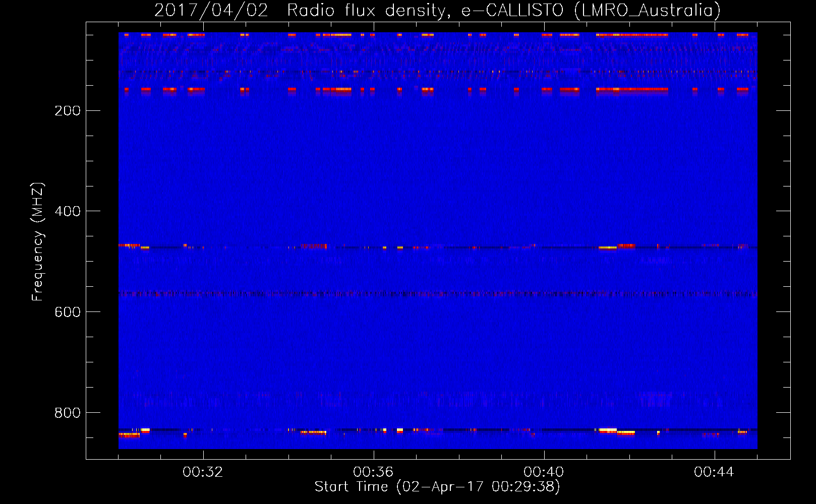Viewport: 816px width, 504px height.
Task: Click the 'Frequency (MHZ)' axis label
Action: pos(37,242)
